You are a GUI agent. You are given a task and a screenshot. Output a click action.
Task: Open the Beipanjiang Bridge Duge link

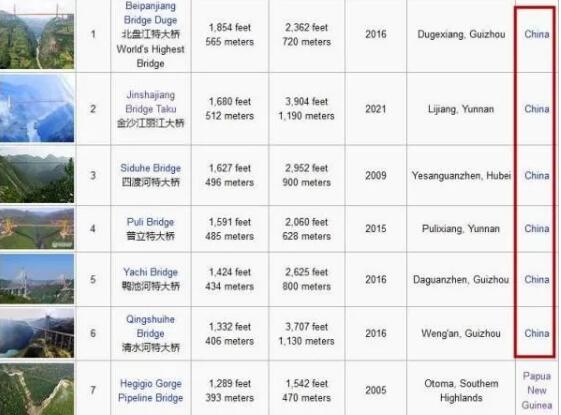point(150,13)
